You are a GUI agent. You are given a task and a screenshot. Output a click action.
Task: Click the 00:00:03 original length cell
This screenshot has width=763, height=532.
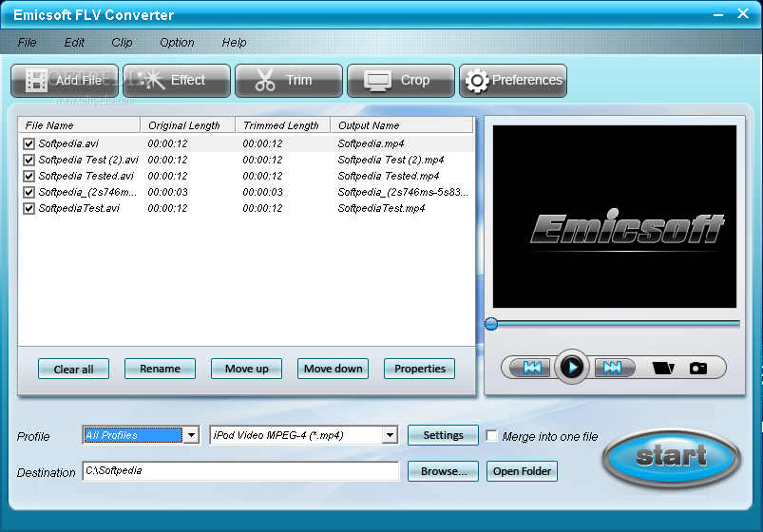[167, 192]
